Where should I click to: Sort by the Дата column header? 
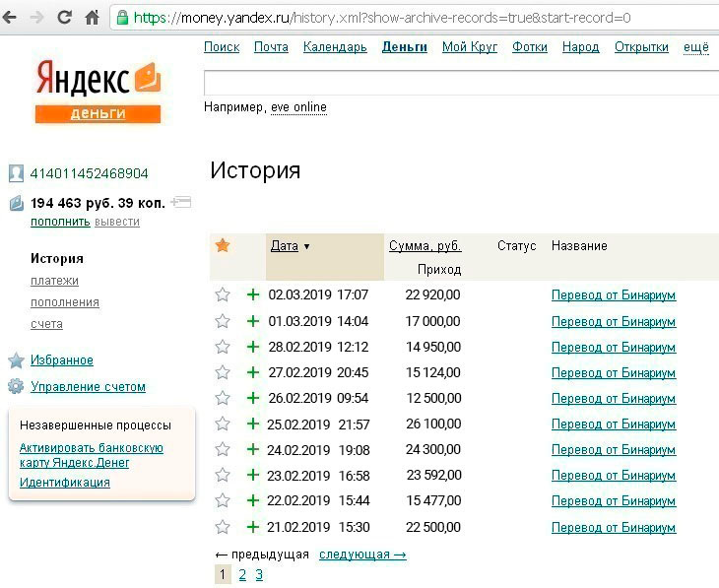click(285, 246)
